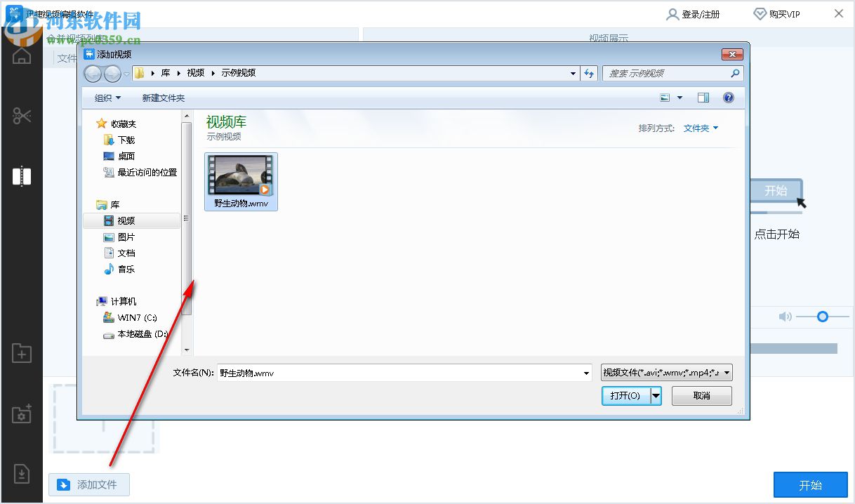Click the add folder icon in sidebar
855x504 pixels.
(x=22, y=353)
